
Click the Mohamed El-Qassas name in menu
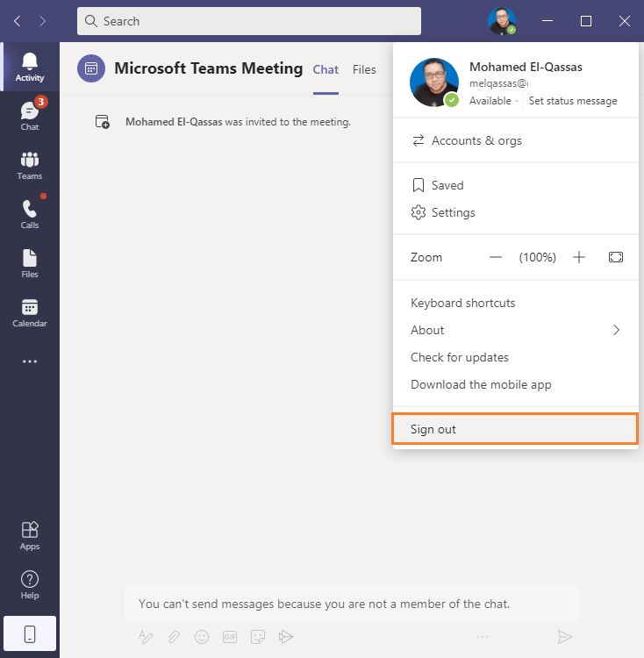click(526, 67)
